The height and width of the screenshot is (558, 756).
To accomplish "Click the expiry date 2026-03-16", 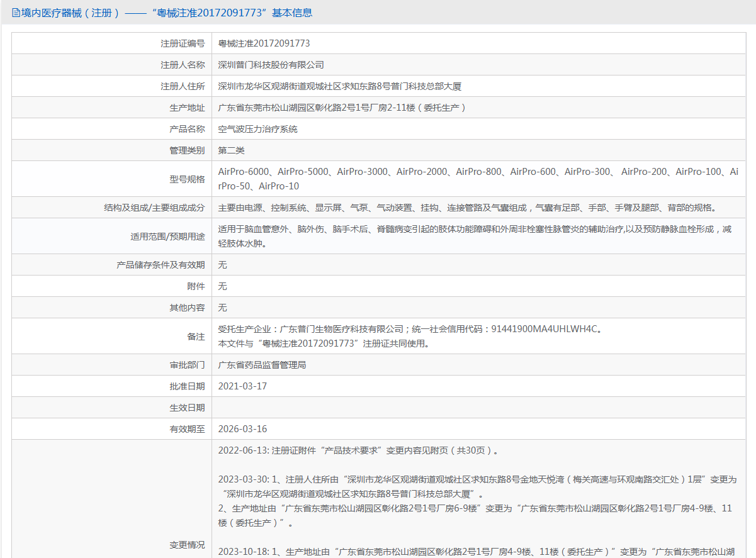I will tap(242, 429).
